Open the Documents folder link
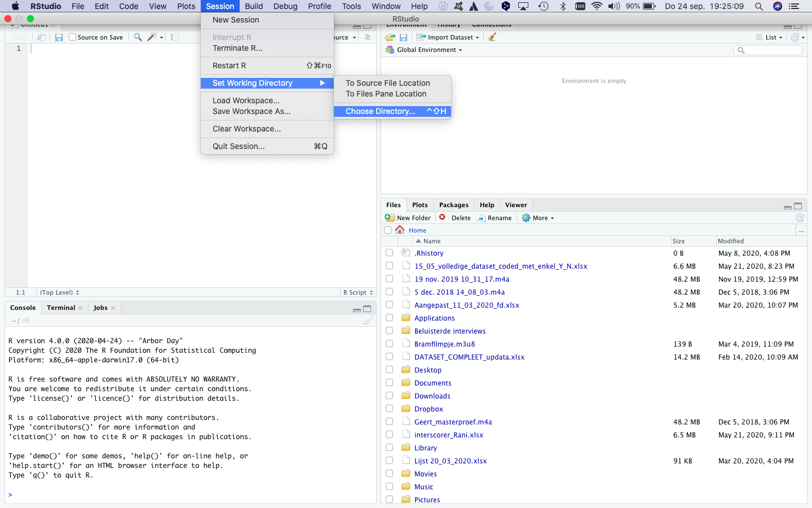This screenshot has height=508, width=812. tap(433, 383)
